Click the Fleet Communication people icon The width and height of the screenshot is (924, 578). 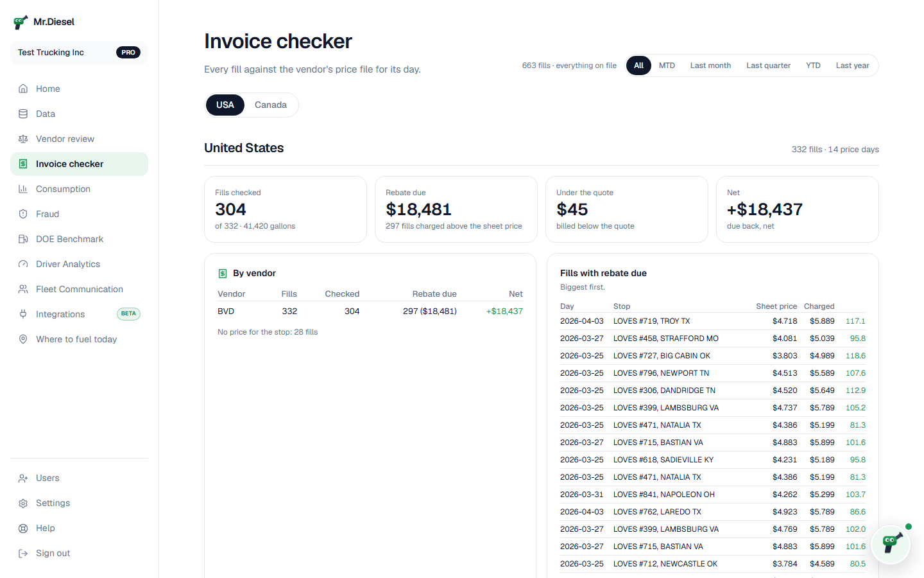(23, 289)
